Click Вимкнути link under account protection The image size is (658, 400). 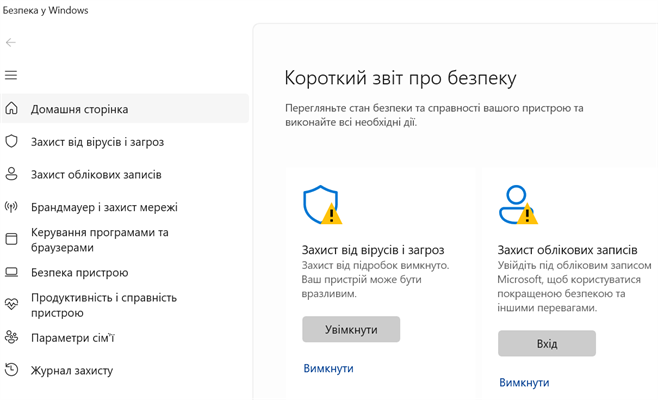[524, 382]
